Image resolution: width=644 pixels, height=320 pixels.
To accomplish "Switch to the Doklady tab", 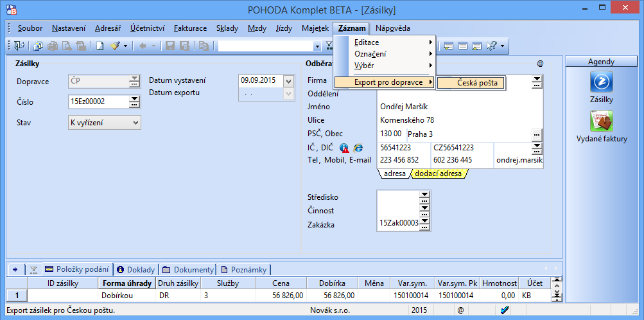I will [x=136, y=269].
